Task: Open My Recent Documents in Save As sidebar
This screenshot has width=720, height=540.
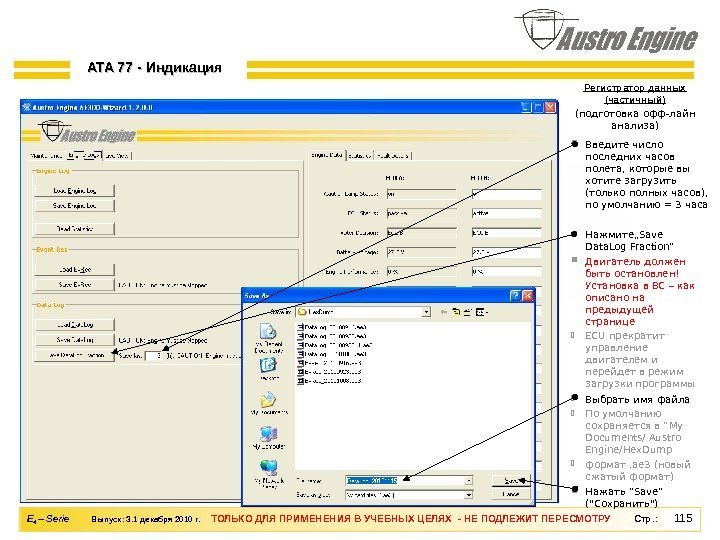Action: coord(269,338)
